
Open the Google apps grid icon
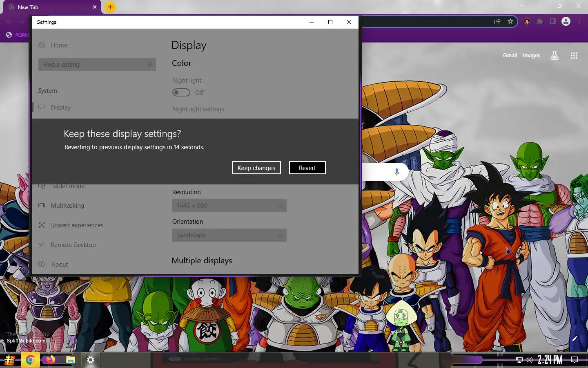tap(574, 56)
